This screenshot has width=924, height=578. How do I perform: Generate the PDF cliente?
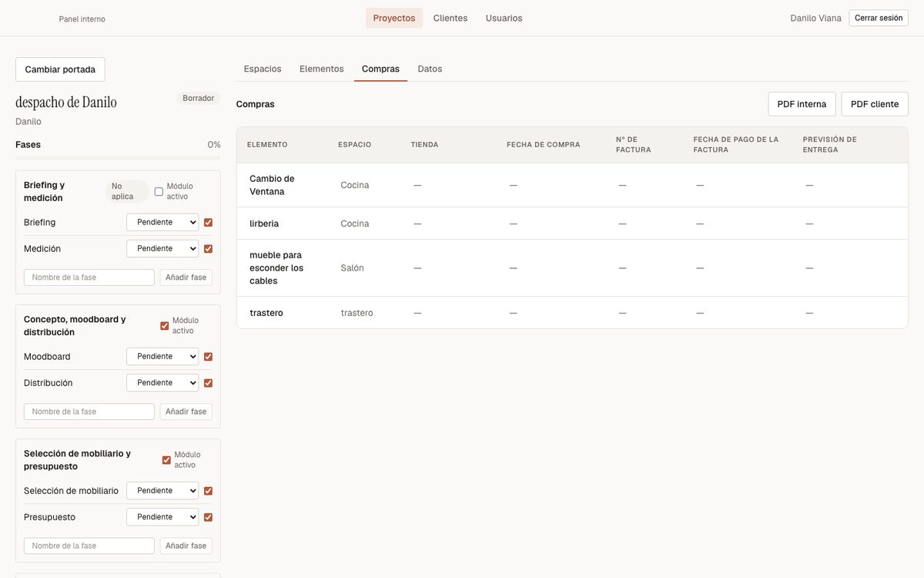[x=875, y=104]
